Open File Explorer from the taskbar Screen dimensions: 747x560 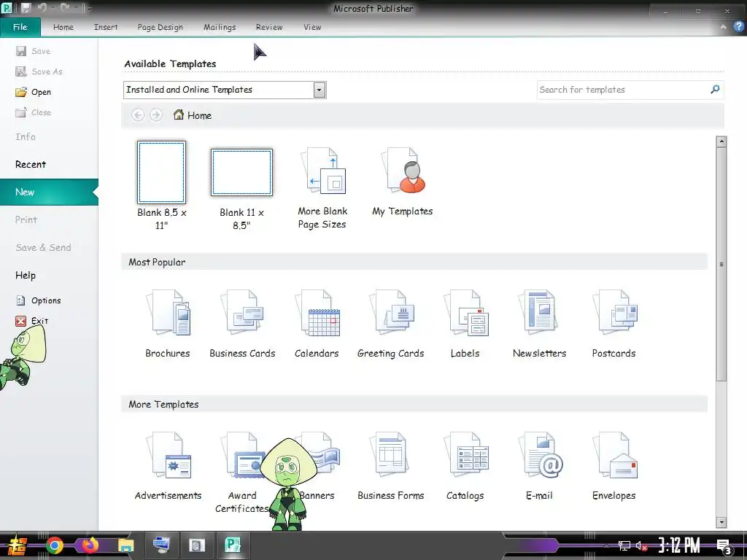pyautogui.click(x=125, y=545)
